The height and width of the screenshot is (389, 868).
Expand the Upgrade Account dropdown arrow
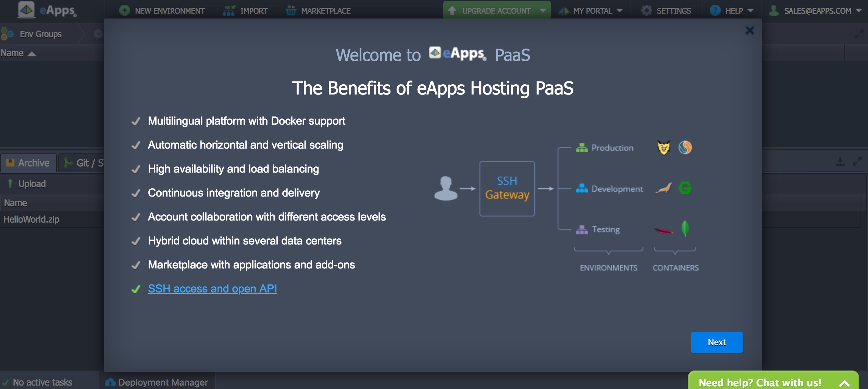pyautogui.click(x=543, y=11)
